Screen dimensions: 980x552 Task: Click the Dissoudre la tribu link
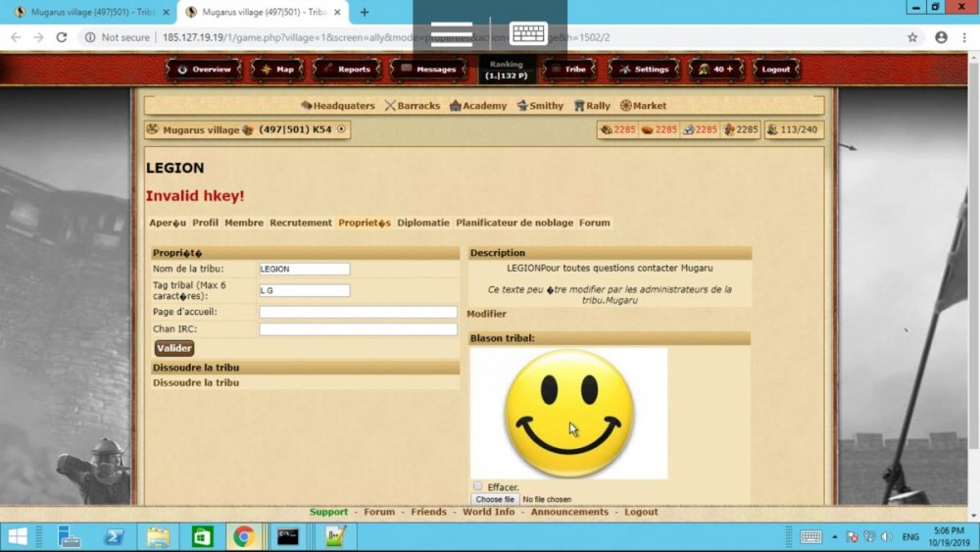coord(196,382)
